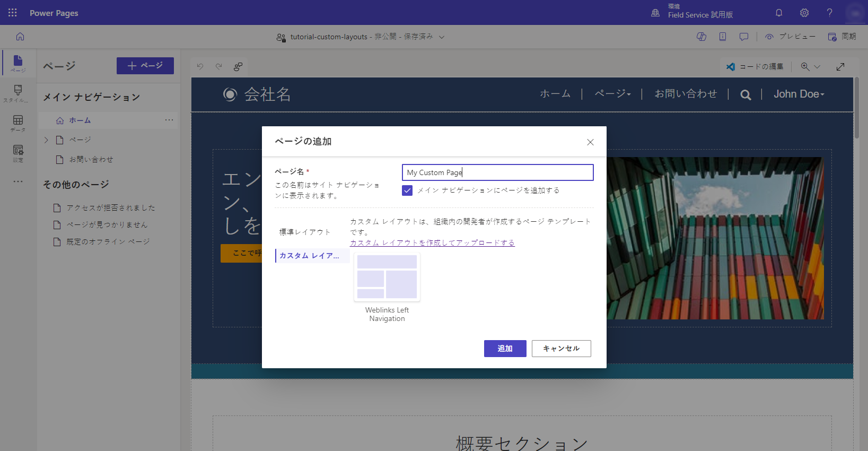Open John Doe user dropdown in preview

pyautogui.click(x=799, y=94)
